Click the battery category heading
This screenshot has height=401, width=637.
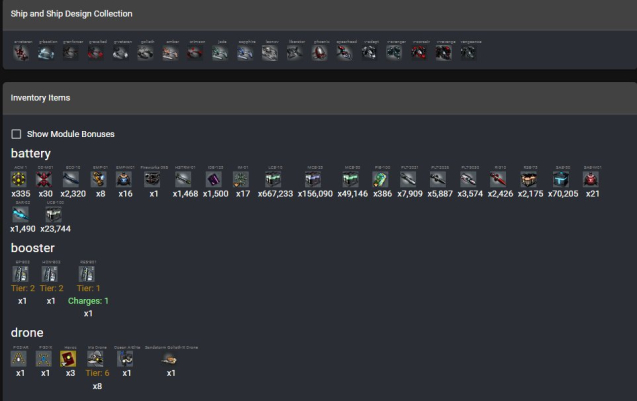tap(31, 153)
